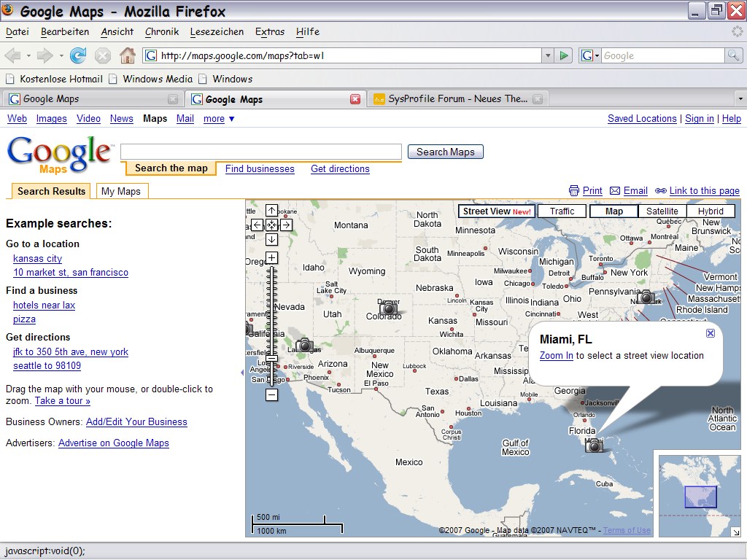Collapse the left panel with arrow

[242, 373]
